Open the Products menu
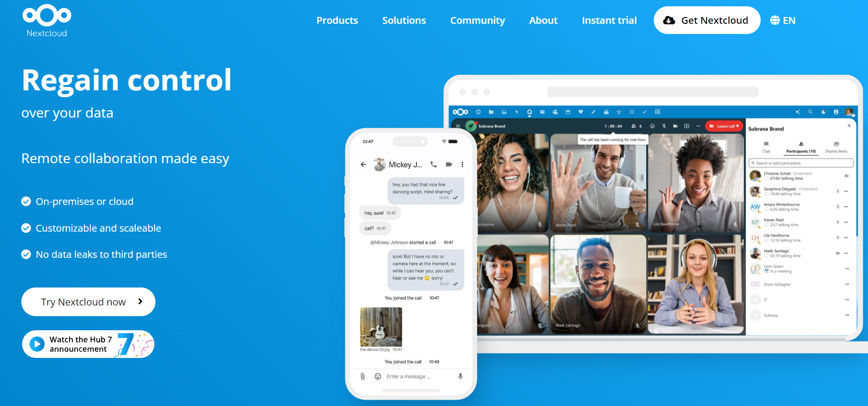The height and width of the screenshot is (406, 868). 337,20
